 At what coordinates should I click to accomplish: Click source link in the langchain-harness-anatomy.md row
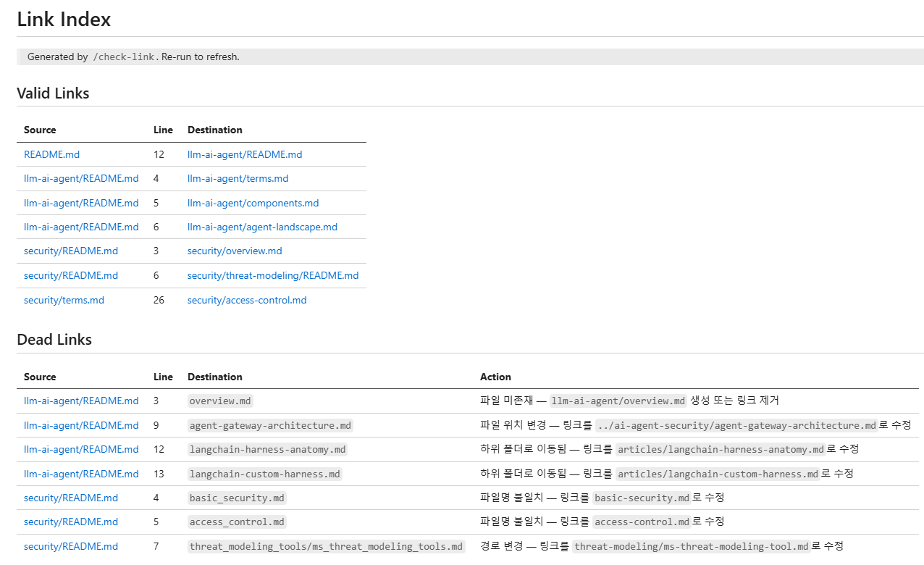pos(81,449)
